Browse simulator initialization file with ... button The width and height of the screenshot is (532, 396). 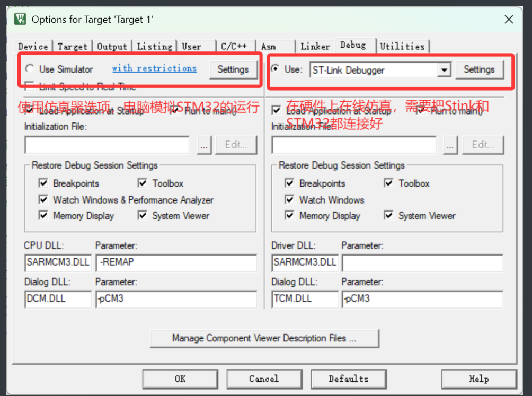tap(204, 145)
